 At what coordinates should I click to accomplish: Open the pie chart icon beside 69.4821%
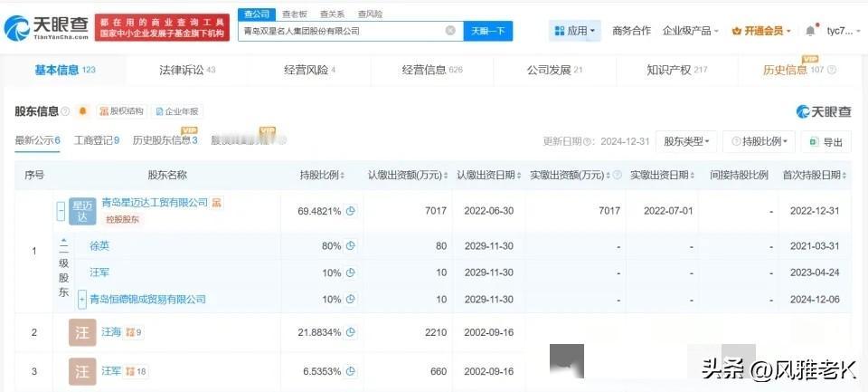350,211
